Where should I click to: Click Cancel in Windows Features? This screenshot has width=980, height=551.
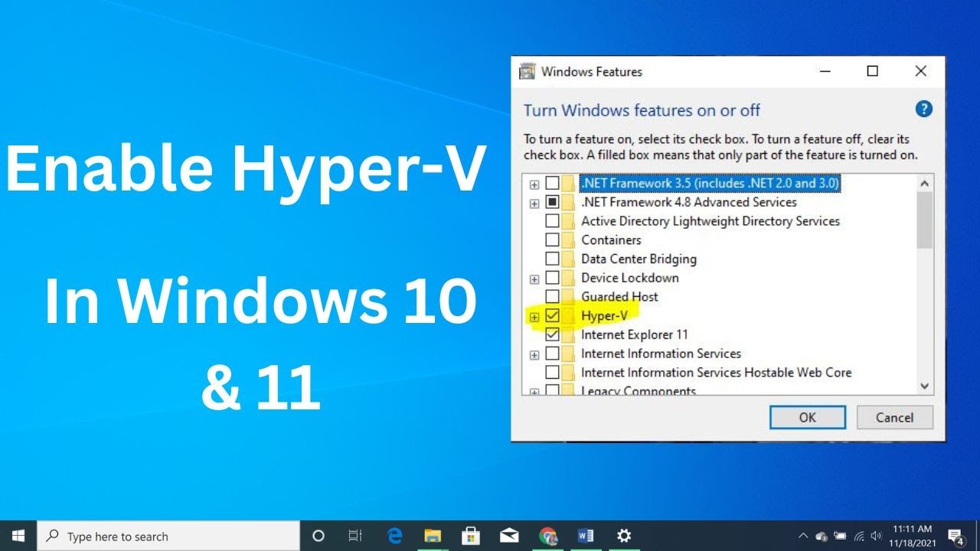coord(895,417)
